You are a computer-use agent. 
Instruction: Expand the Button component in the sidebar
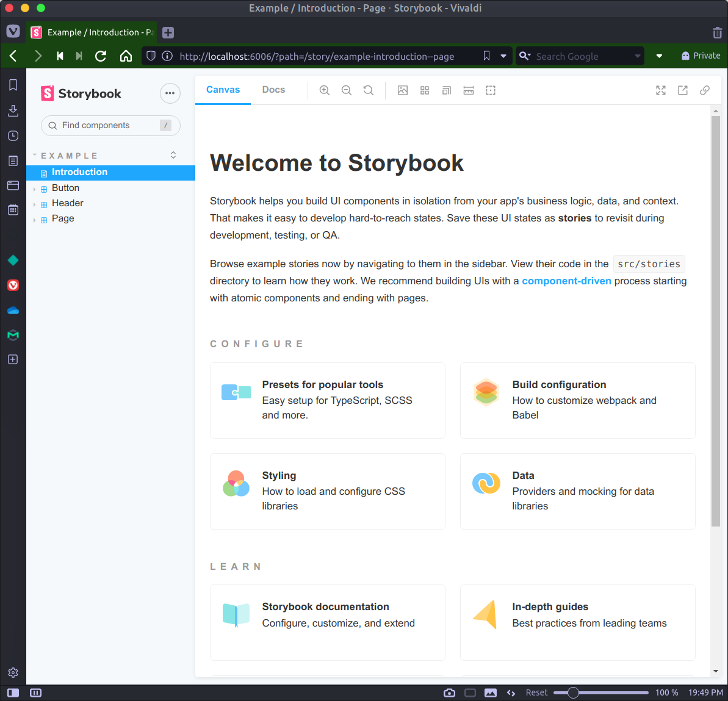tap(65, 188)
